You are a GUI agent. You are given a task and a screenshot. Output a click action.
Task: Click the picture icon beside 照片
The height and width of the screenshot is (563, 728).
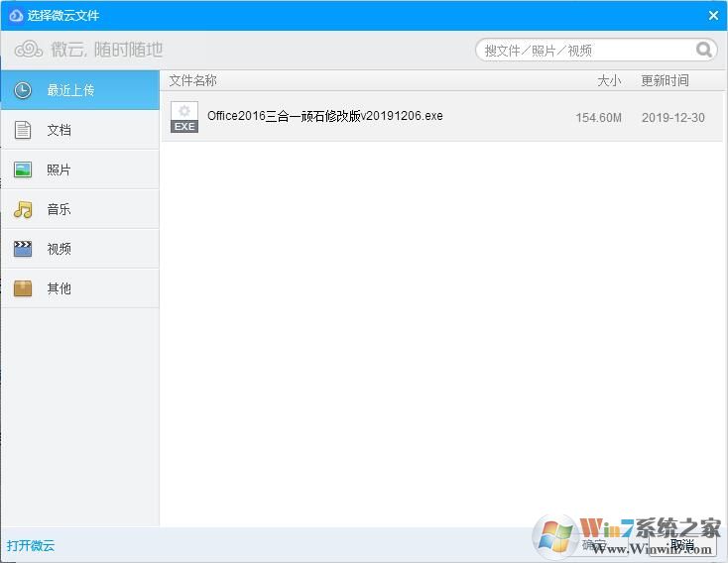pyautogui.click(x=22, y=169)
